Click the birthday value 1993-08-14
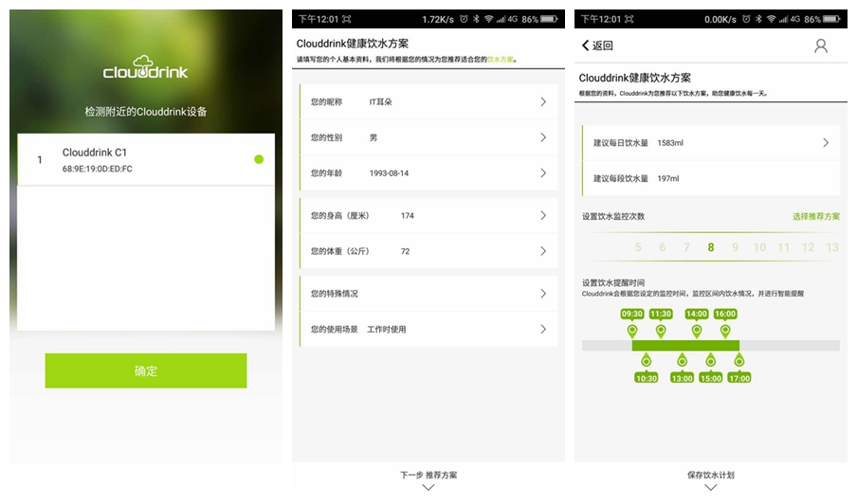The width and height of the screenshot is (857, 504). point(389,173)
